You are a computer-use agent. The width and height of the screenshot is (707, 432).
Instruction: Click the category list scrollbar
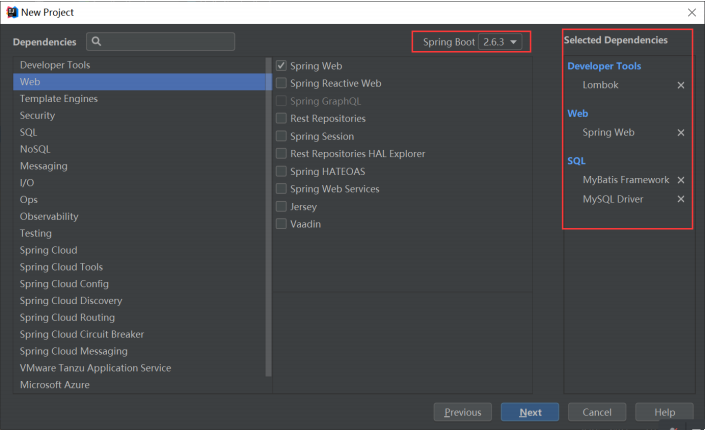tap(269, 216)
